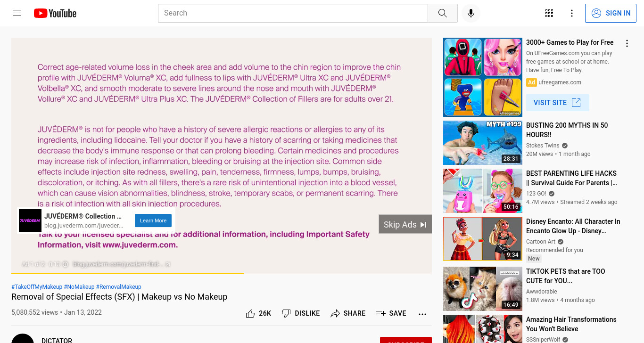Seek on the yellow ad progress bar
This screenshot has height=343, width=644.
(x=222, y=273)
